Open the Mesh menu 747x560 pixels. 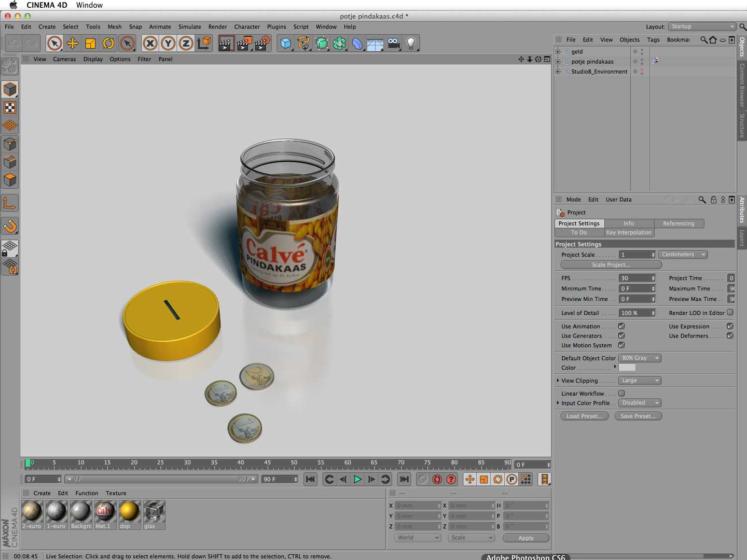pos(115,26)
